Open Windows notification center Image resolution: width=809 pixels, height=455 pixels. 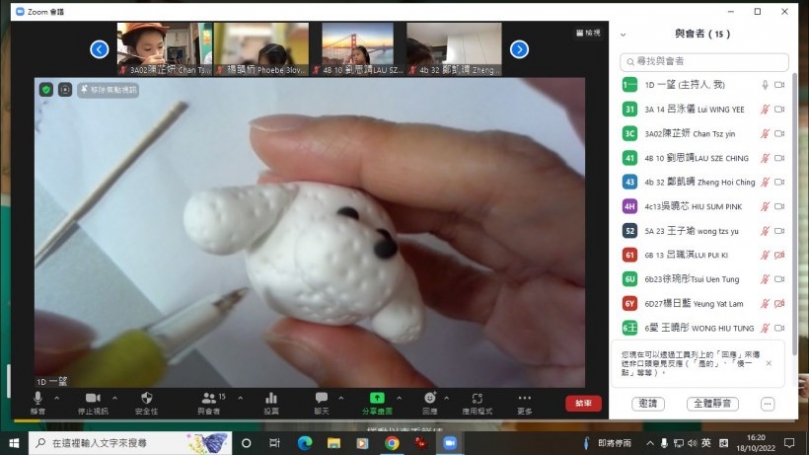coord(789,443)
